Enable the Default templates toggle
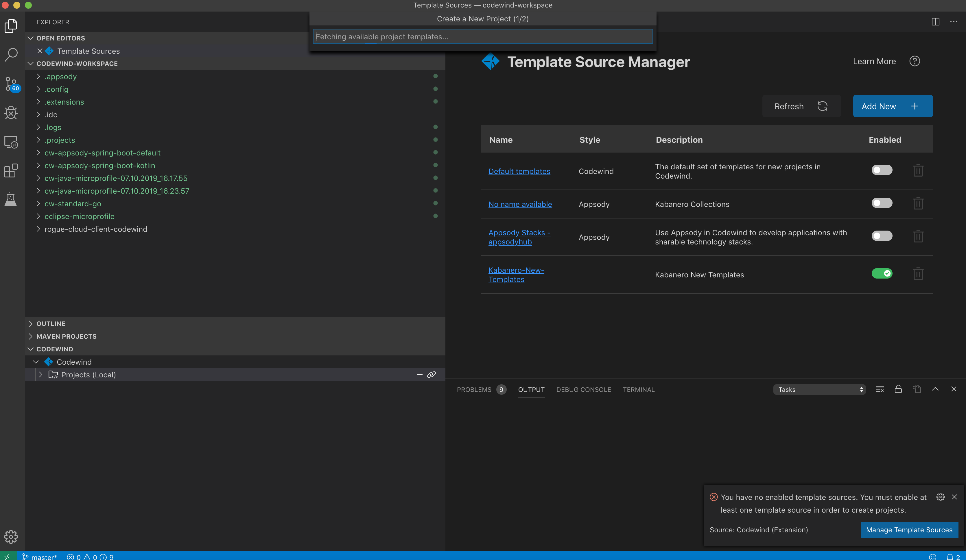 tap(882, 170)
